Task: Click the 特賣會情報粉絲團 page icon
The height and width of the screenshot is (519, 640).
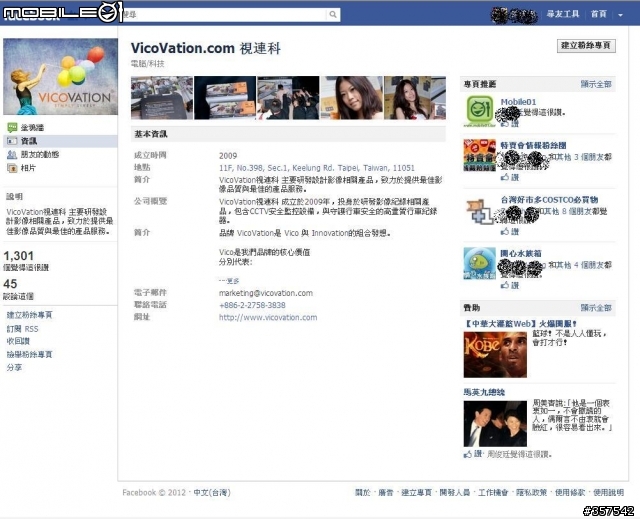Action: point(480,155)
